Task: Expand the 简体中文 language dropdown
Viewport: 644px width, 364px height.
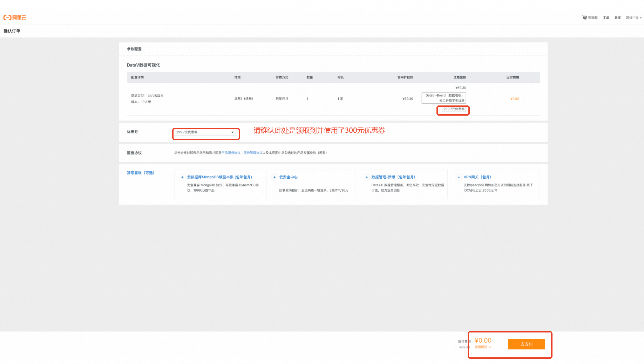Action: (634, 18)
